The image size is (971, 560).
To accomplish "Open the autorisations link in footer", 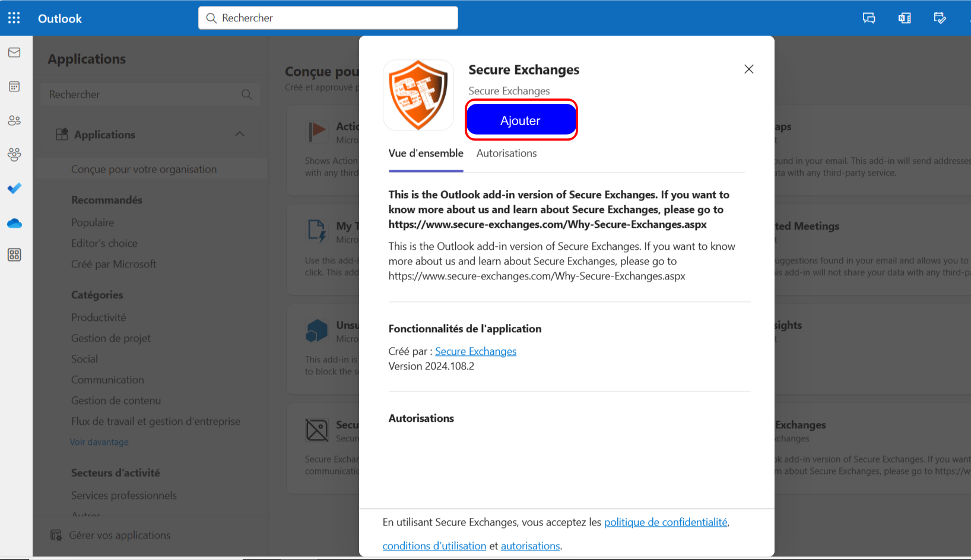I will click(530, 546).
